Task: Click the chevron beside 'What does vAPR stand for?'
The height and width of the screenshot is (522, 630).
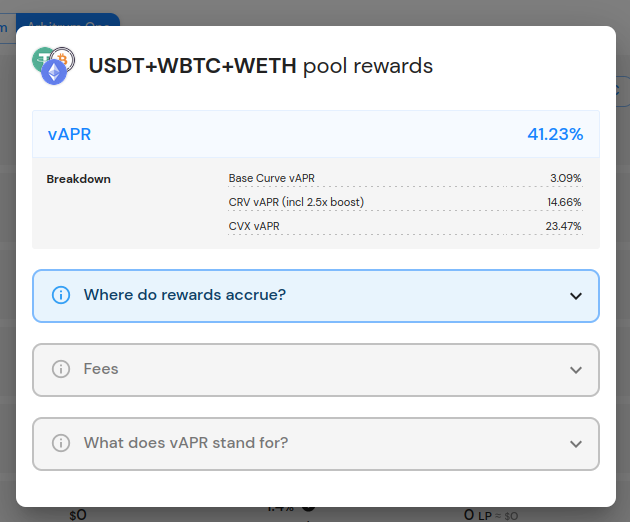Action: (x=576, y=444)
